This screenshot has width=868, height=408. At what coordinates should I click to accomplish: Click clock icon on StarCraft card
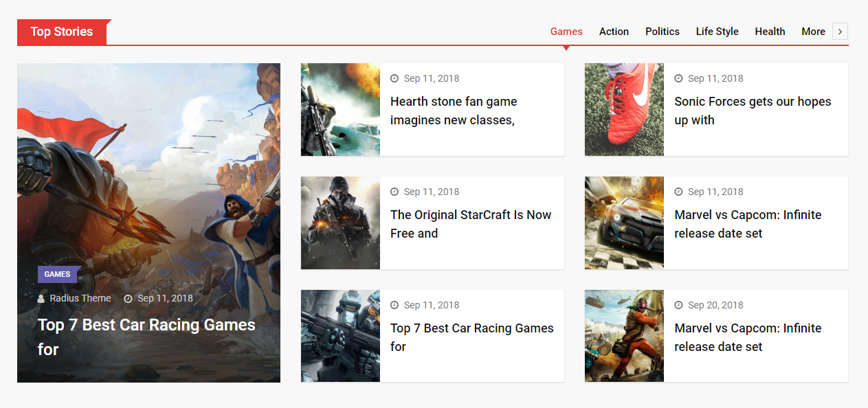coord(394,192)
